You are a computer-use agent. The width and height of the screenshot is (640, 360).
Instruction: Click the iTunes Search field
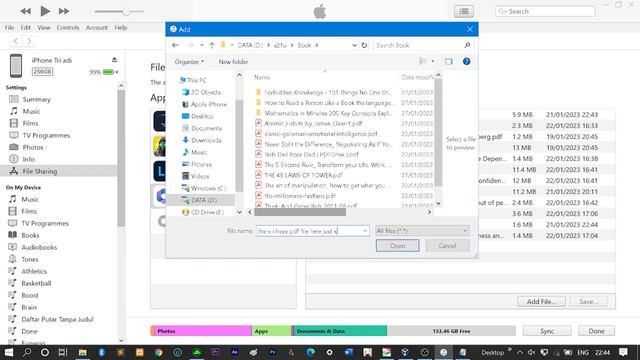click(x=545, y=11)
